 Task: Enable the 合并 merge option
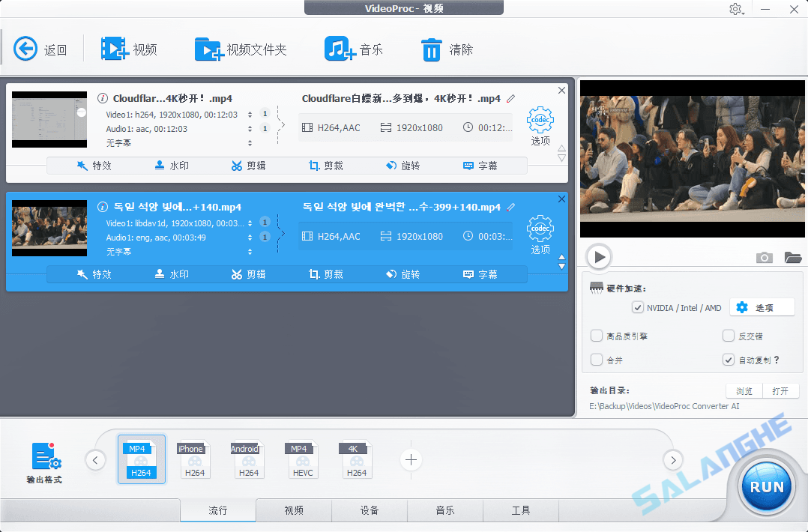coord(597,358)
